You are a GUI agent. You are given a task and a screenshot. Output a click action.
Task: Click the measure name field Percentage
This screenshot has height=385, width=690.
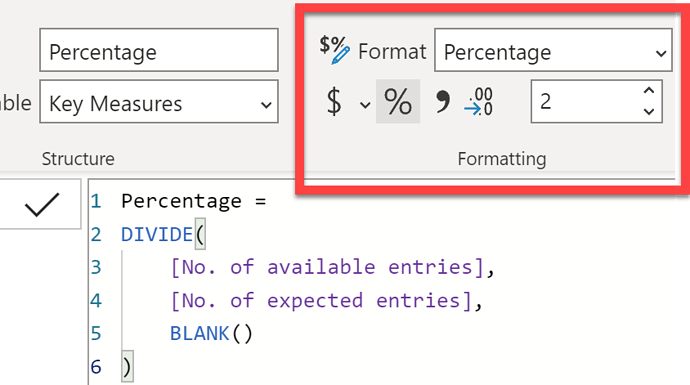coord(159,50)
